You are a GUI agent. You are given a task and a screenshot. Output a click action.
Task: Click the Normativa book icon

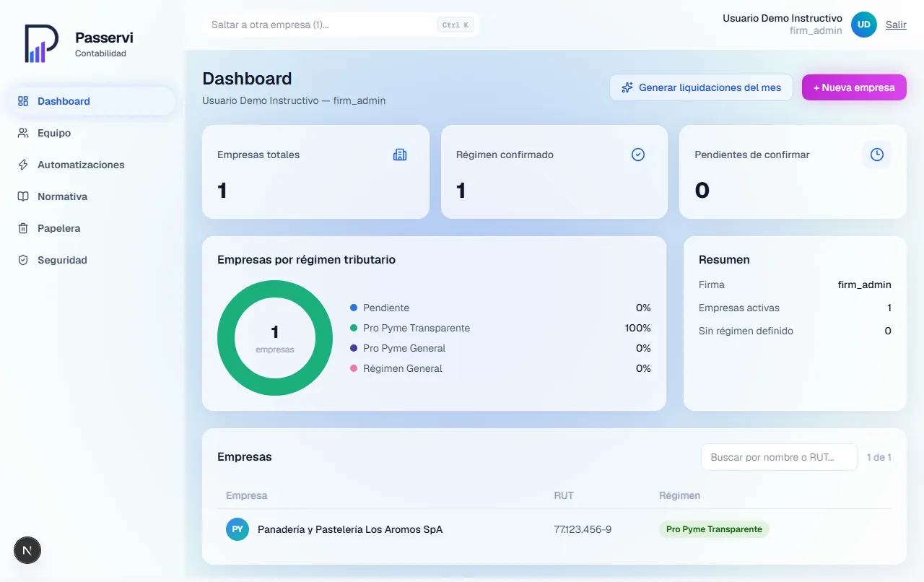(x=23, y=196)
